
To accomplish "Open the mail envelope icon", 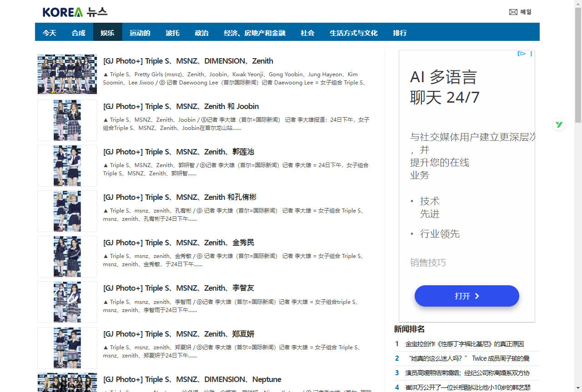I will (513, 12).
